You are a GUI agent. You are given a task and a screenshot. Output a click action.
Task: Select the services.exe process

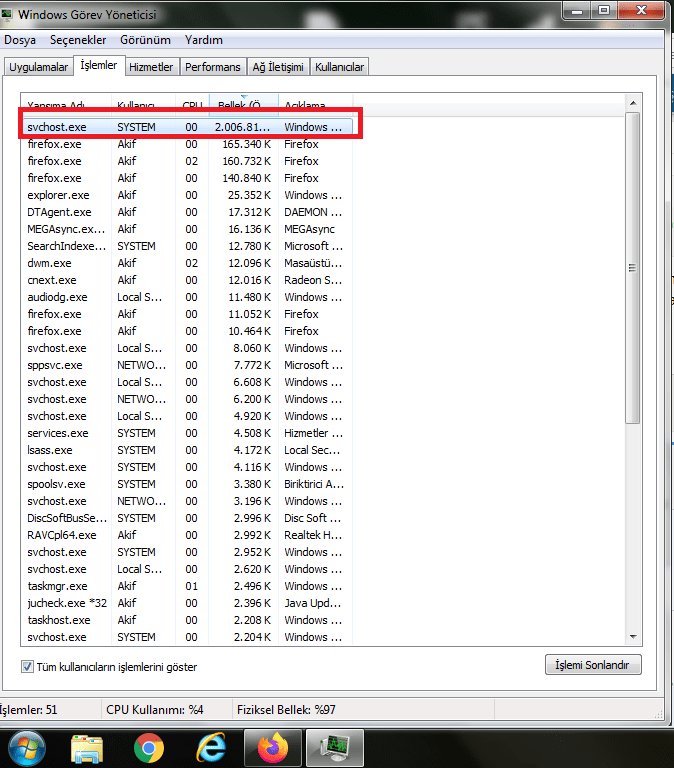[187, 433]
